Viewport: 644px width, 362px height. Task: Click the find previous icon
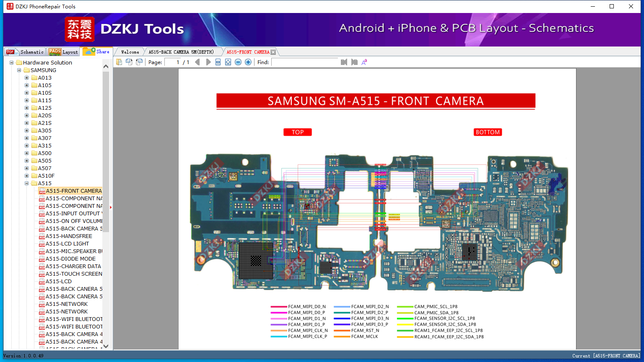point(344,62)
